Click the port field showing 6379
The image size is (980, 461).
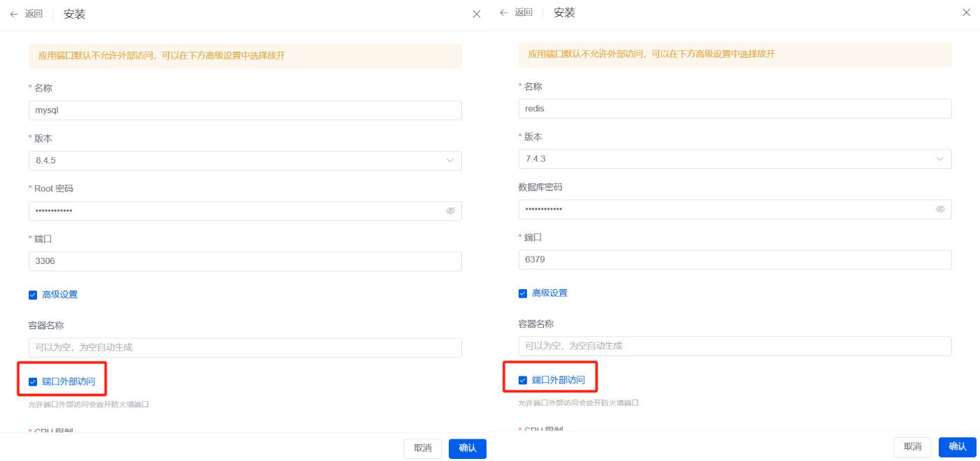tap(735, 260)
